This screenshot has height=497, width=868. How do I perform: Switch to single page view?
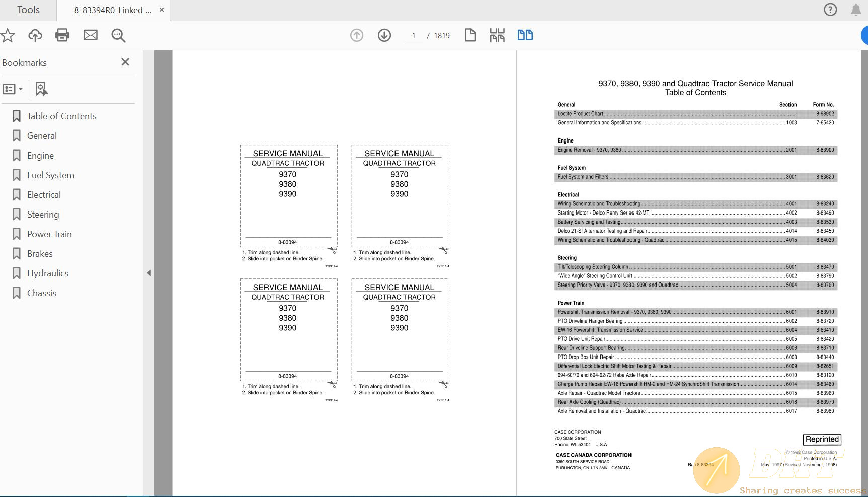point(470,35)
